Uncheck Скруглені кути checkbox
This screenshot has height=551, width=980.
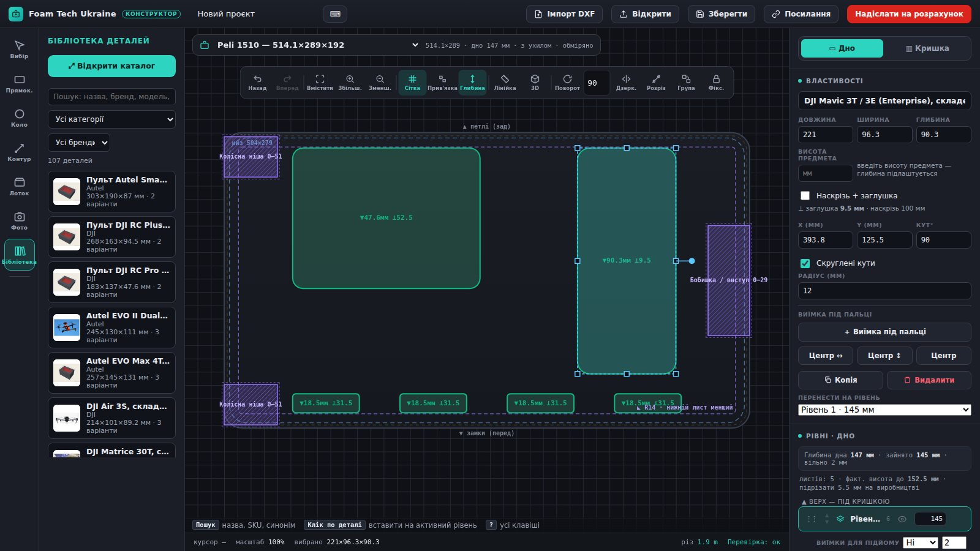click(x=805, y=263)
